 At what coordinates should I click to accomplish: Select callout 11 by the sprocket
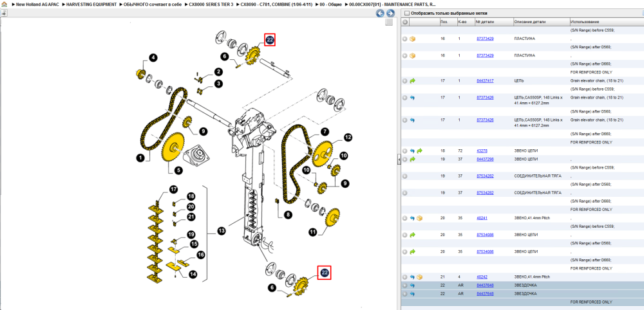pyautogui.click(x=313, y=232)
